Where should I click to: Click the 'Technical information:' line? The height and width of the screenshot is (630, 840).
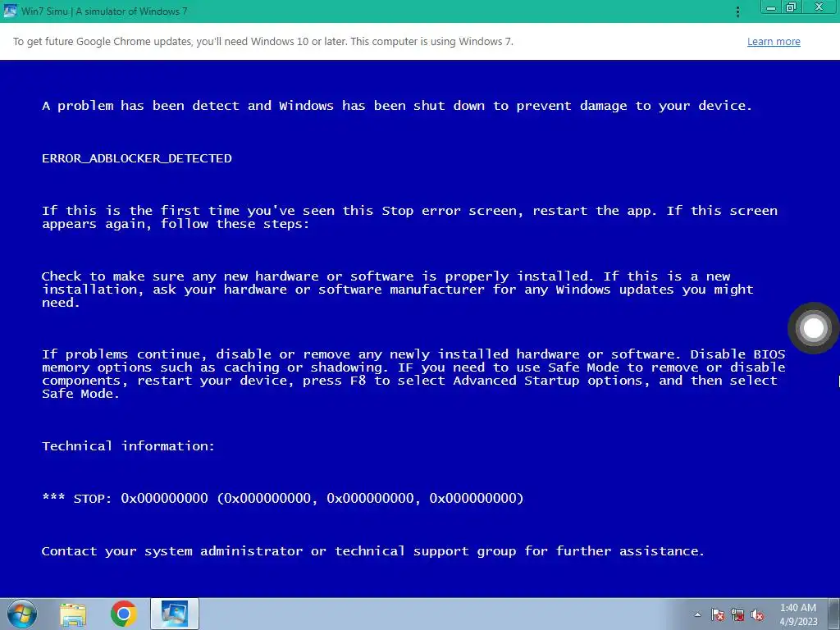click(128, 445)
